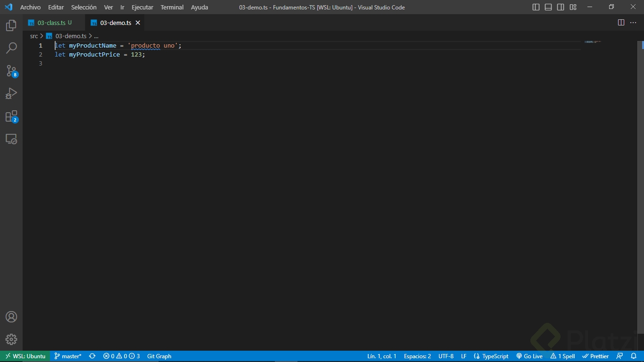Open the Editar menu

click(56, 7)
